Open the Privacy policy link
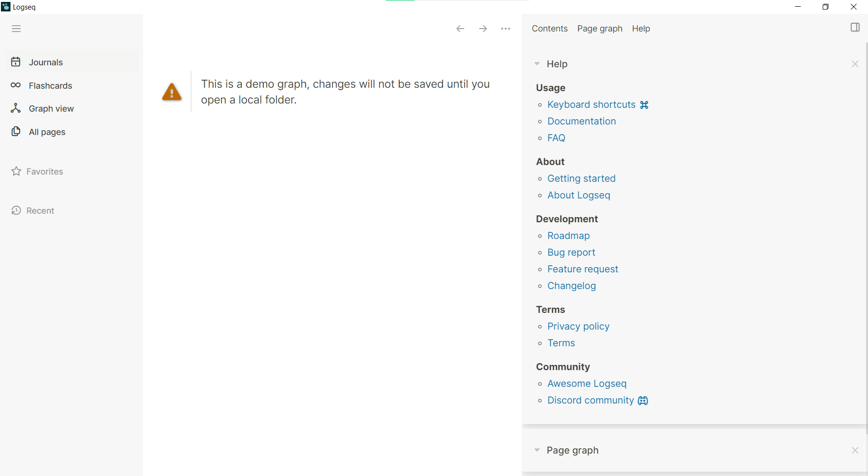 [x=579, y=326]
